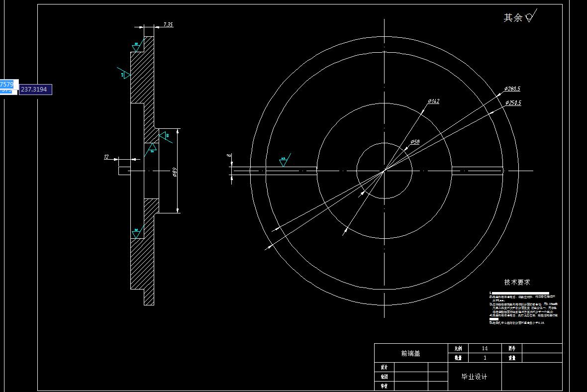Viewport: 587px width, 392px height.
Task: Select the quantity value 1 in title block
Action: (x=485, y=358)
